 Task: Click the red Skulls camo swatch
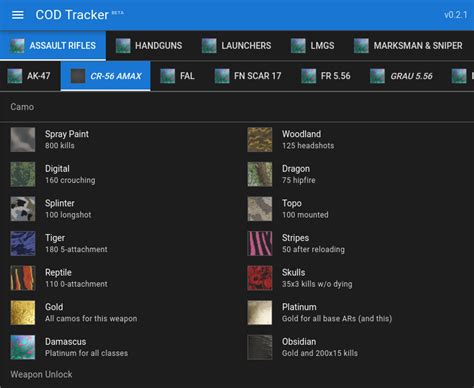click(x=260, y=278)
